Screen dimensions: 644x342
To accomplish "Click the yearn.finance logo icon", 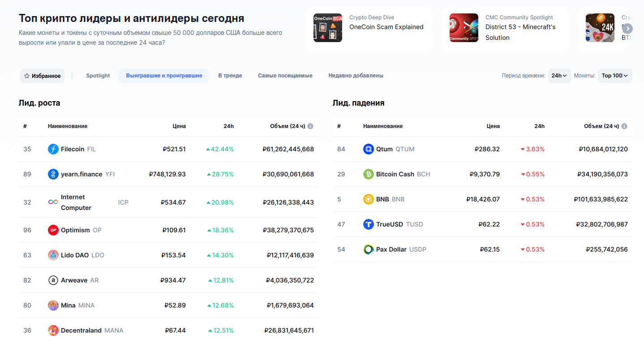I will pyautogui.click(x=53, y=174).
